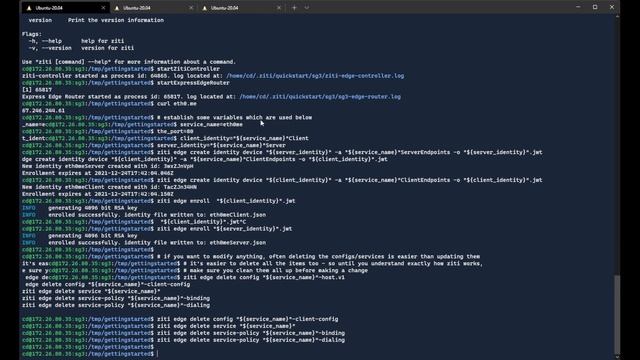
Task: Maximize the Windows Terminal window
Action: [x=595, y=7]
